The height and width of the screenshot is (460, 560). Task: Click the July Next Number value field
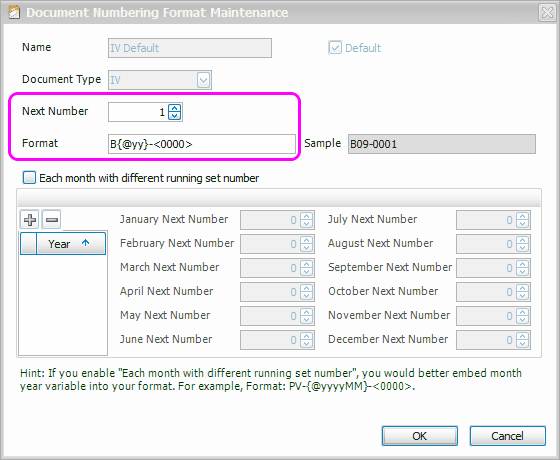(x=486, y=220)
